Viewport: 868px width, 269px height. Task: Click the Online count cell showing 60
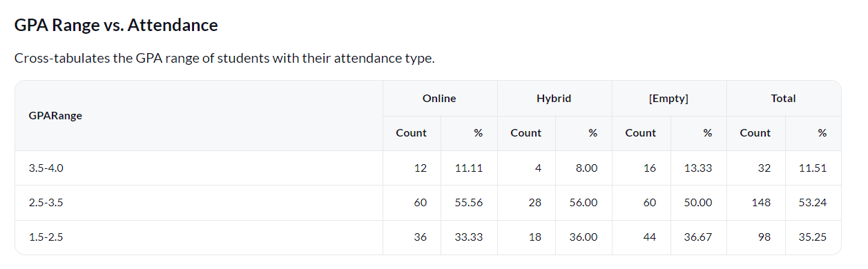point(421,203)
